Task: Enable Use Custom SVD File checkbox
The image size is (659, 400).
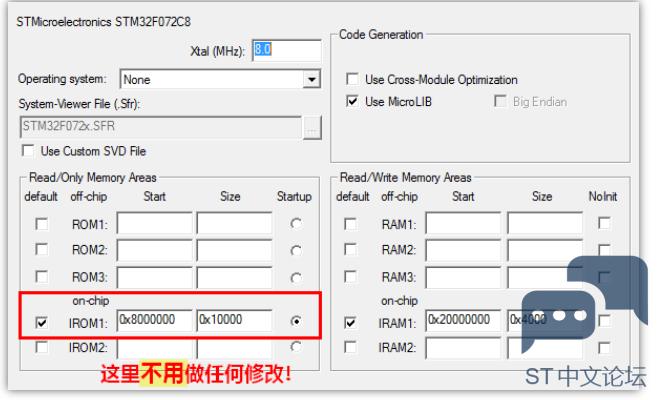Action: tap(28, 151)
